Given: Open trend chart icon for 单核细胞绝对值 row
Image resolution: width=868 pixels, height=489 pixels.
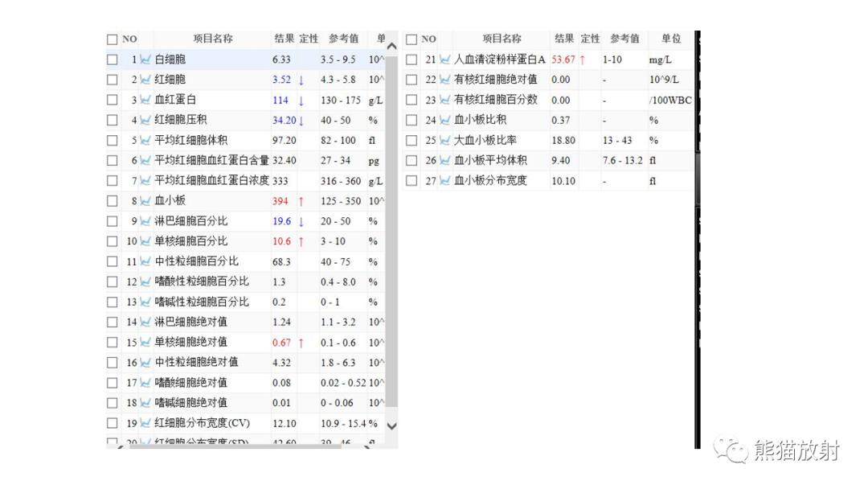Looking at the screenshot, I should [x=145, y=343].
